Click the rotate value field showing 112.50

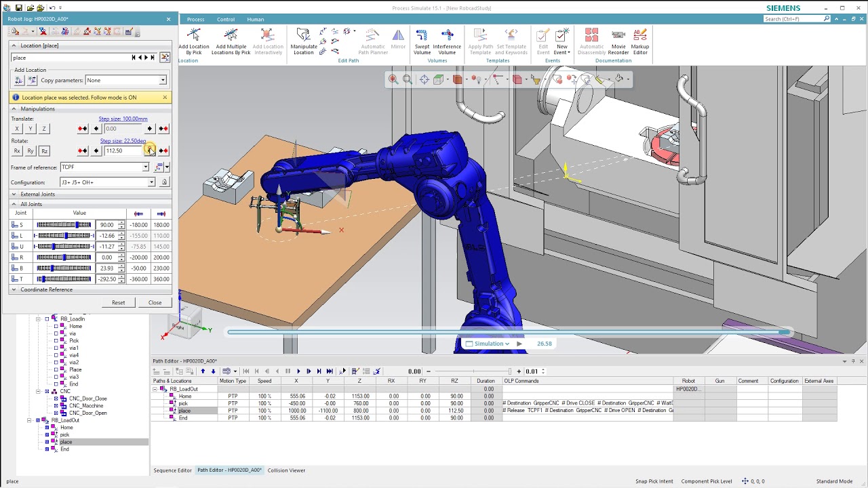123,150
